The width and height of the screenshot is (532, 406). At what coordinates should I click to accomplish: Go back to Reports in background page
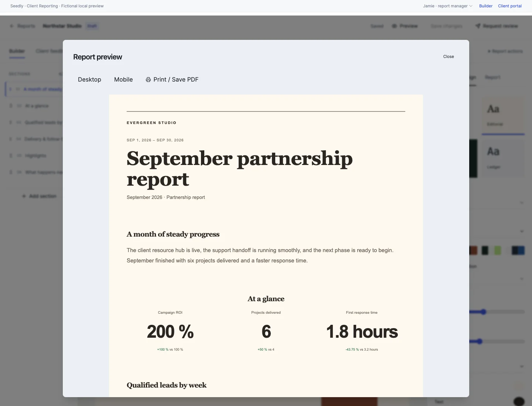coord(23,26)
